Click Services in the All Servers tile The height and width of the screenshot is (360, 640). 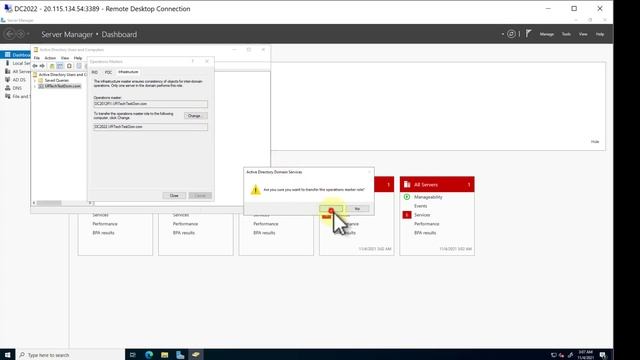point(422,215)
